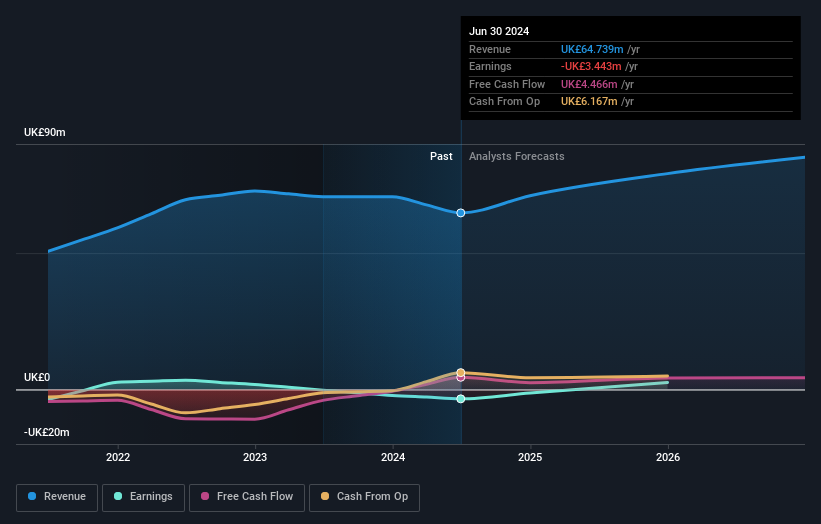The height and width of the screenshot is (524, 821).
Task: Click the orange Cash From Op data point
Action: (461, 373)
